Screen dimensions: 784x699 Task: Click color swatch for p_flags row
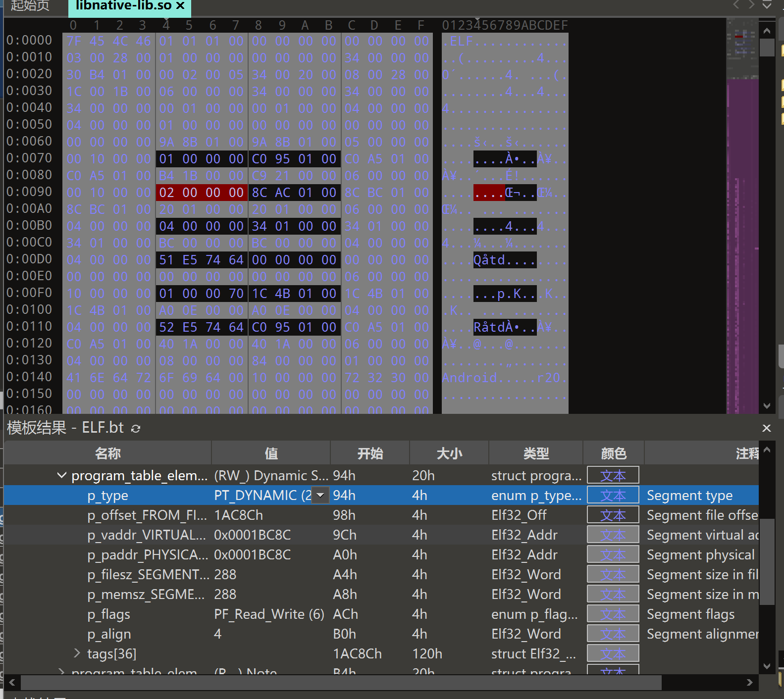pyautogui.click(x=613, y=614)
